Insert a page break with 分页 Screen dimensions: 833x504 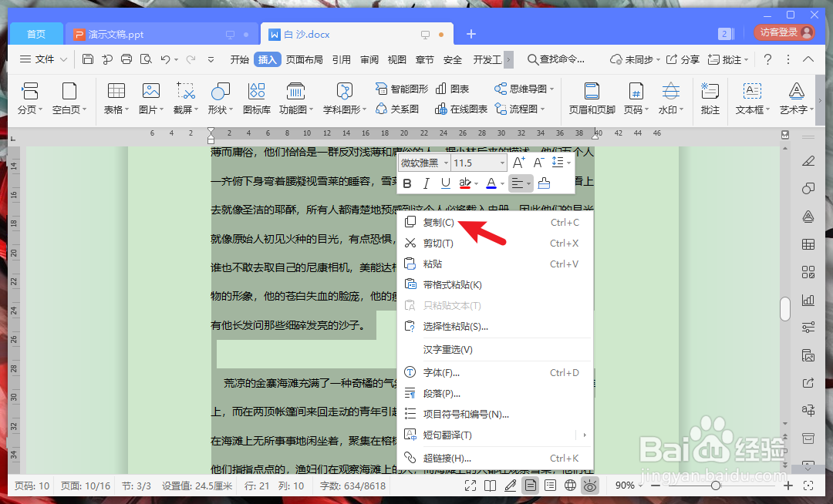coord(30,98)
